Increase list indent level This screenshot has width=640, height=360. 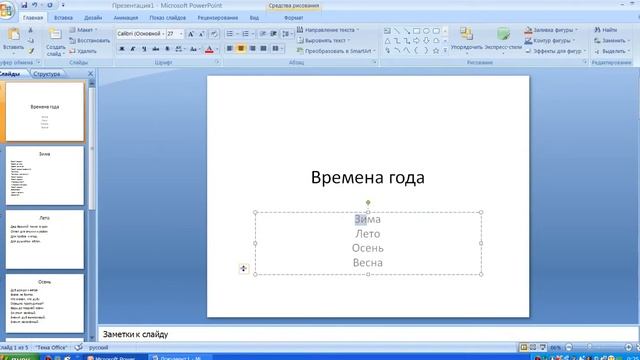(273, 34)
